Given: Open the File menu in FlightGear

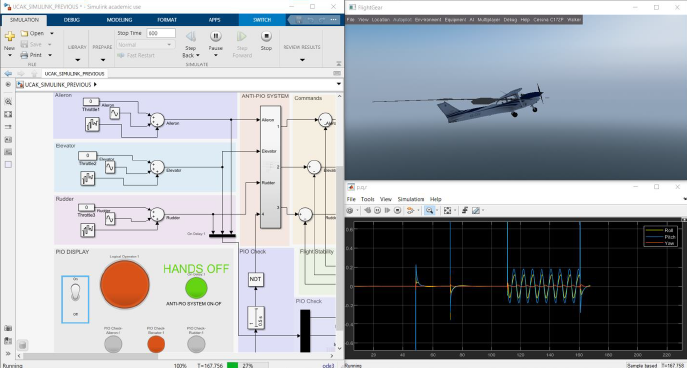Looking at the screenshot, I should [x=351, y=20].
